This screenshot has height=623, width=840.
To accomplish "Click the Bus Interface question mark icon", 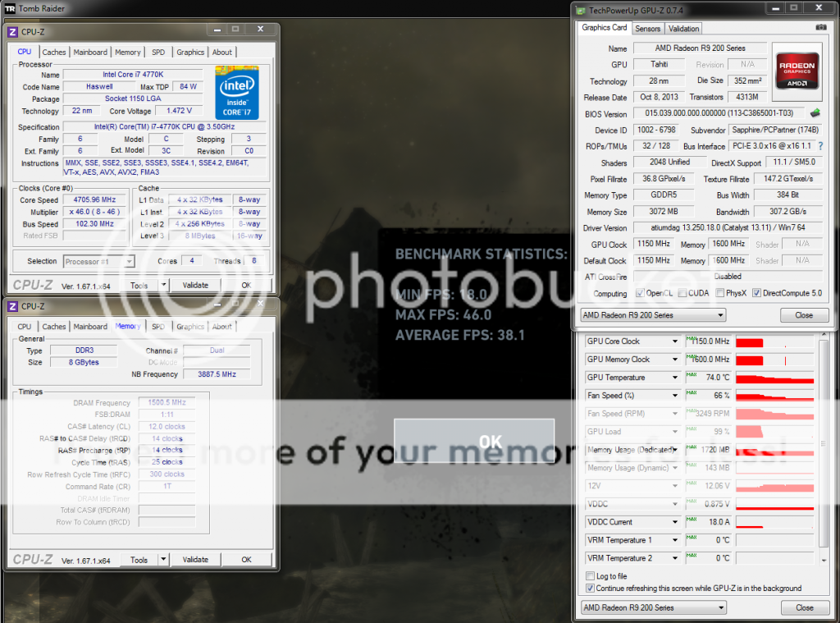I will click(x=820, y=146).
